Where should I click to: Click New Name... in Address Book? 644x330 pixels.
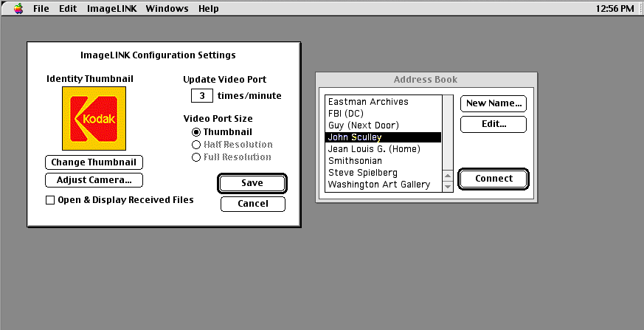click(x=494, y=103)
